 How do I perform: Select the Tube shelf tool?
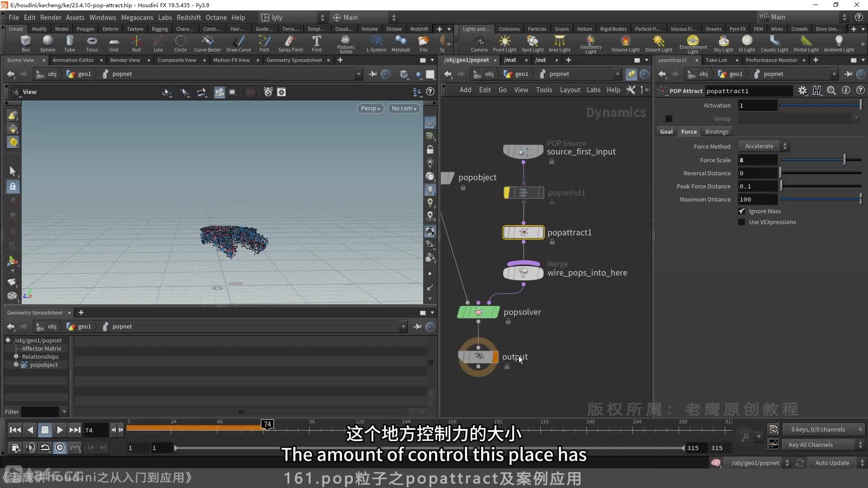coord(70,44)
